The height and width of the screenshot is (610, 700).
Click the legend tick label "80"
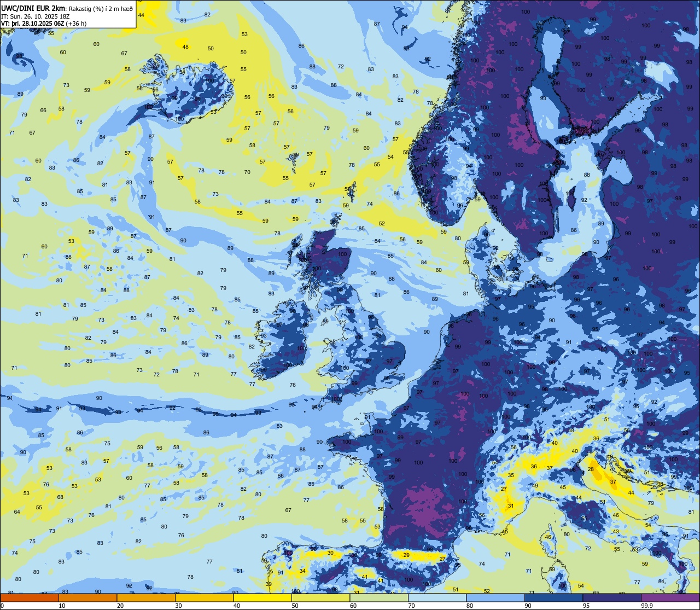pyautogui.click(x=470, y=606)
